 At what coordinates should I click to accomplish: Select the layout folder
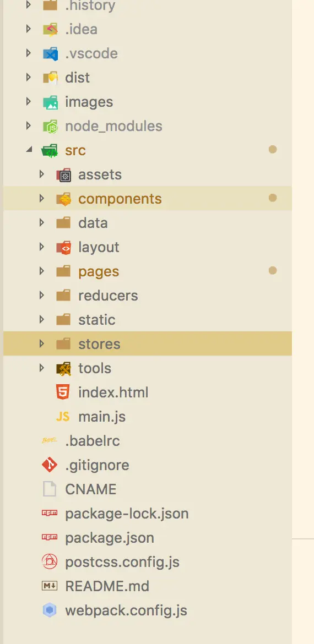pyautogui.click(x=148, y=247)
